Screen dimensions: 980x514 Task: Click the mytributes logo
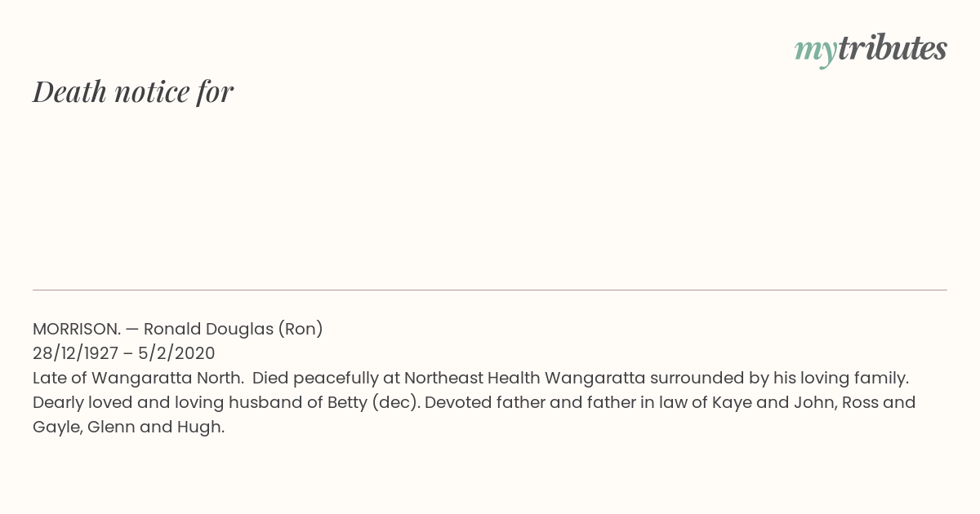point(871,50)
